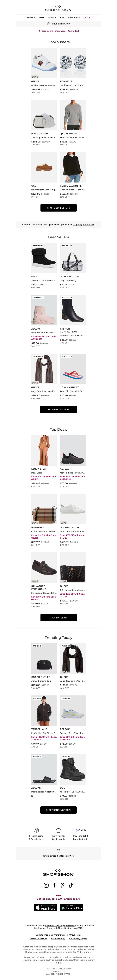The image size is (117, 980).
Task: Open the Pinterest icon in footer
Action: [x=63, y=885]
